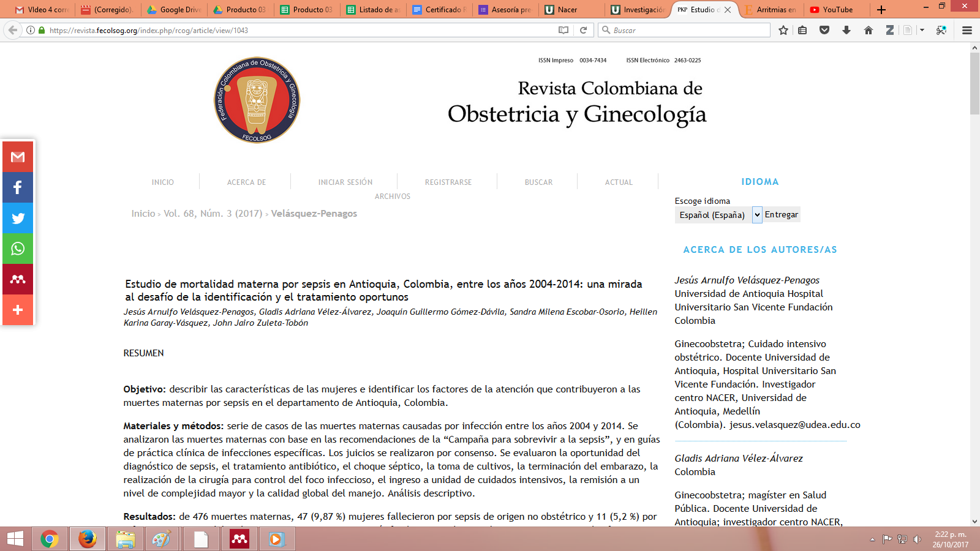Click scrollbar down arrow
Viewport: 980px width, 551px height.
[974, 522]
